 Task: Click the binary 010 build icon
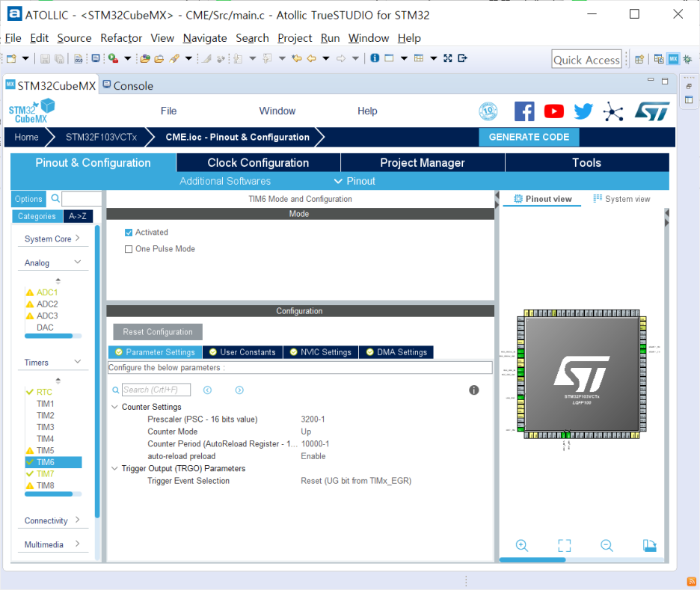point(79,58)
